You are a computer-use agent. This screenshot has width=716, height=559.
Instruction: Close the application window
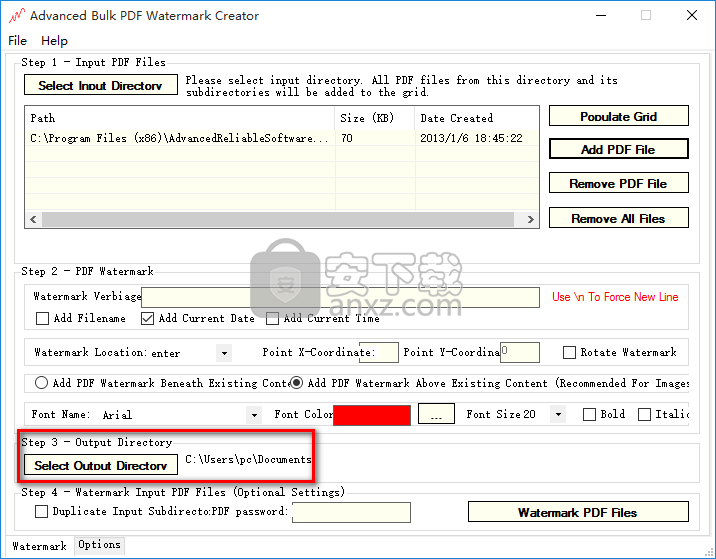[x=692, y=15]
